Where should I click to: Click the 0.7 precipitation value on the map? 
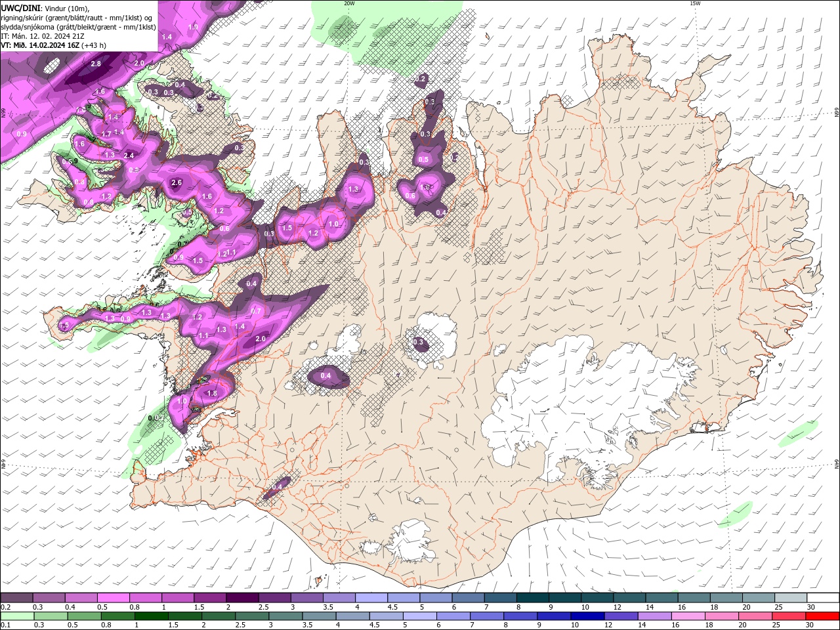(x=257, y=311)
